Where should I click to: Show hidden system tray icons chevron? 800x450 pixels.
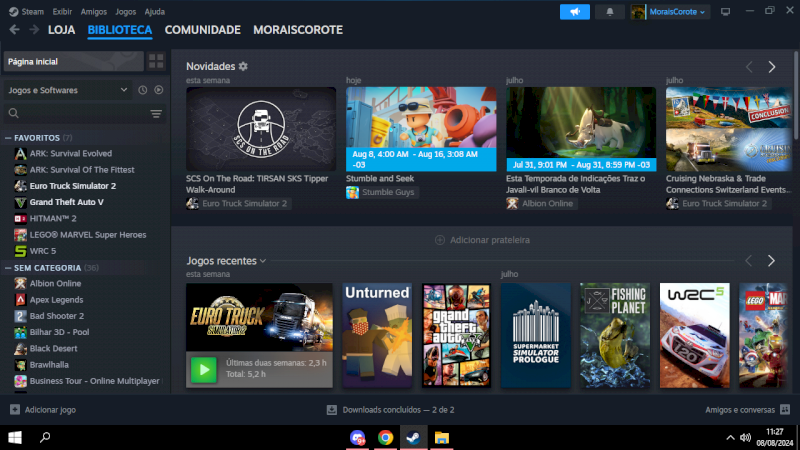click(x=730, y=437)
